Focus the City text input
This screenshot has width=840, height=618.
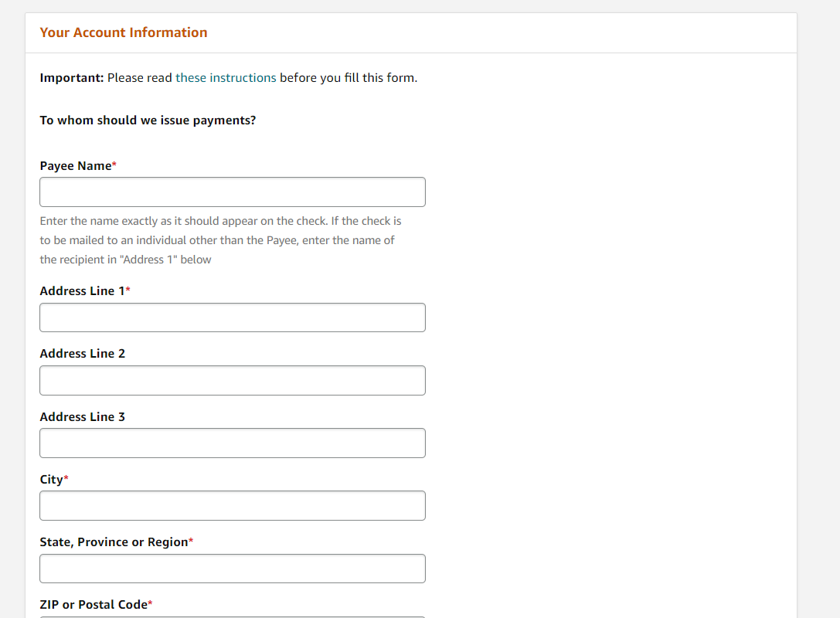pos(232,505)
